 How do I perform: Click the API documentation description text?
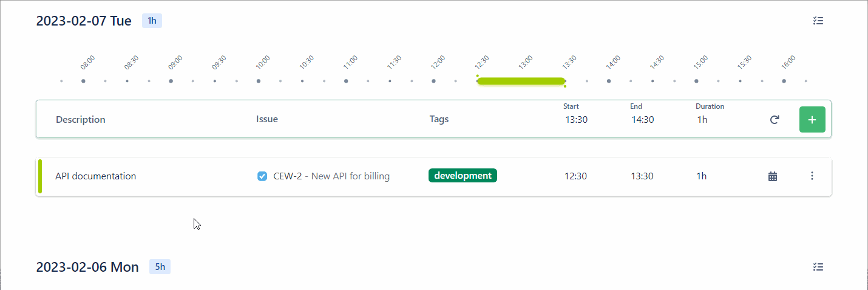coord(95,176)
